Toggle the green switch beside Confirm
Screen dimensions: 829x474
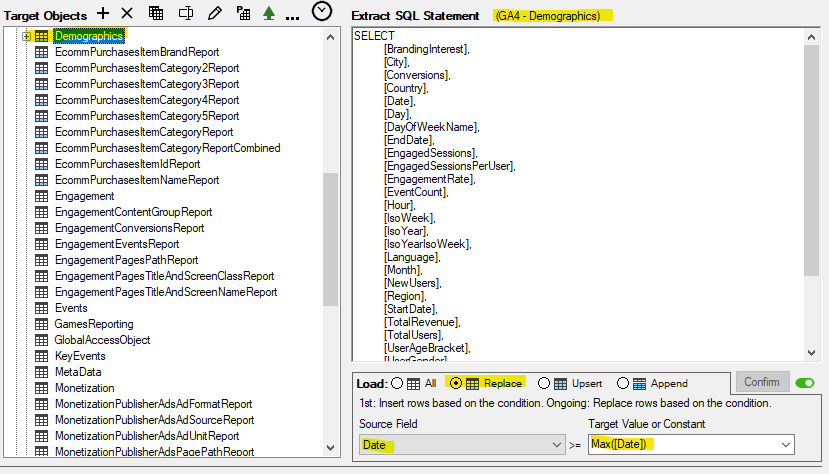804,383
